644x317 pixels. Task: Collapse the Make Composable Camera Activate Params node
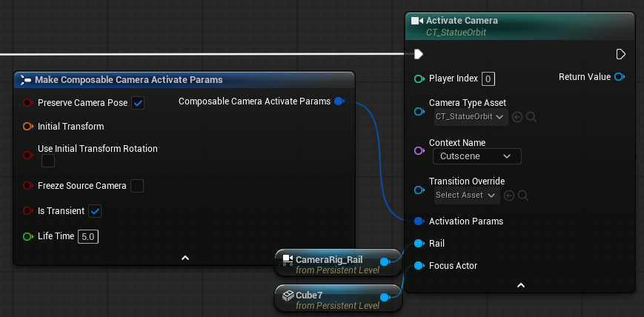tap(185, 258)
